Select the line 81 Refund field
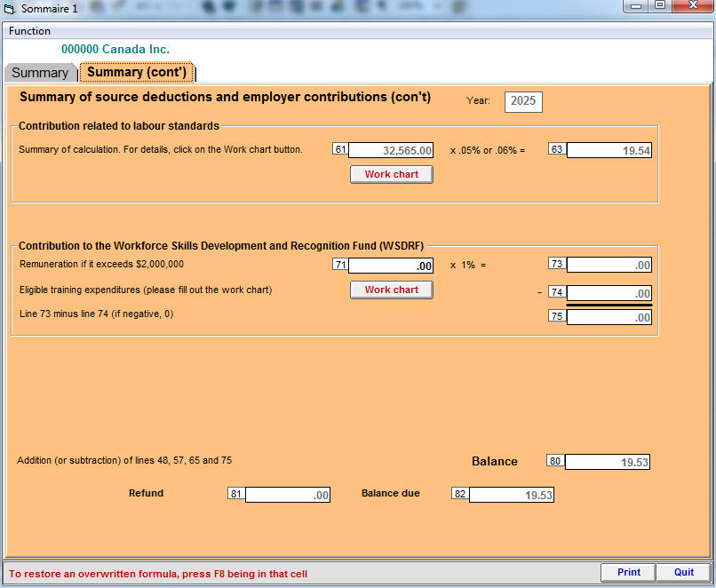Image resolution: width=716 pixels, height=588 pixels. [287, 496]
